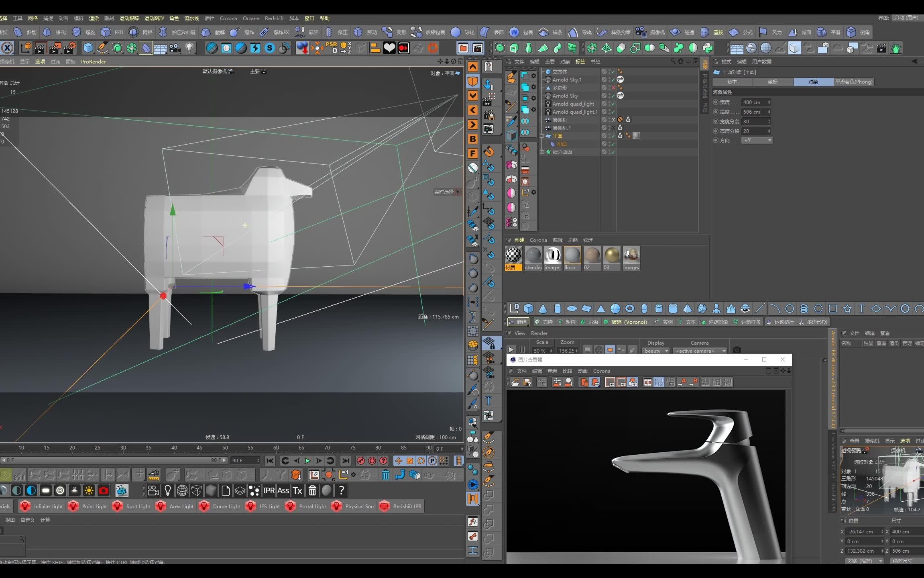Click the PSR reset icon
This screenshot has width=924, height=578.
pos(332,48)
